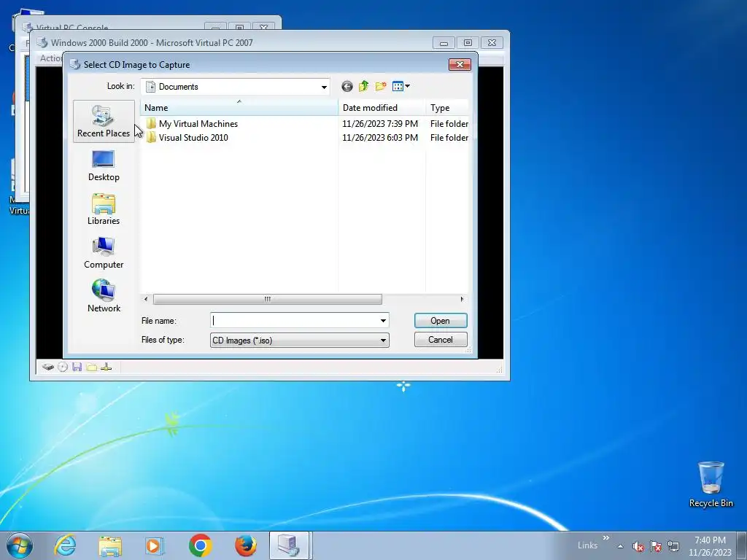
Task: Close the Select CD Image dialog
Action: (460, 64)
